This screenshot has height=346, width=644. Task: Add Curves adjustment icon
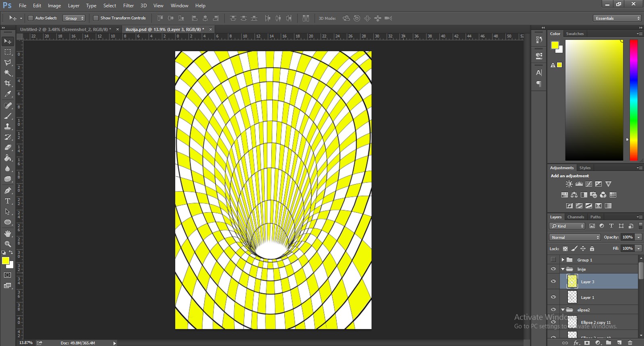[x=589, y=184]
